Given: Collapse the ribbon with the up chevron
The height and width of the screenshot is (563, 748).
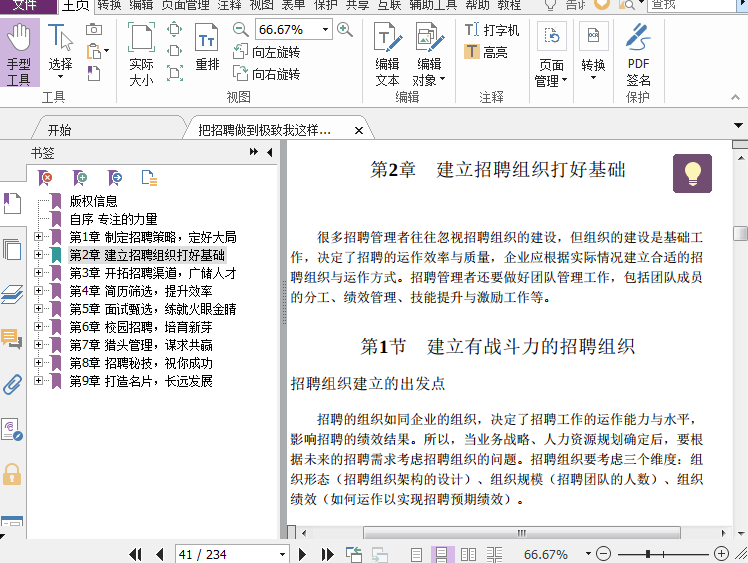Looking at the screenshot, I should [735, 97].
